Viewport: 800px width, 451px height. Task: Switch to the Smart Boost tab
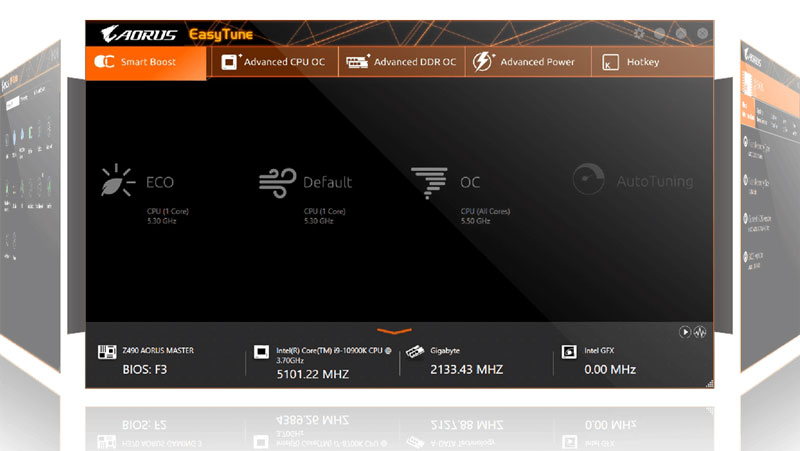146,62
